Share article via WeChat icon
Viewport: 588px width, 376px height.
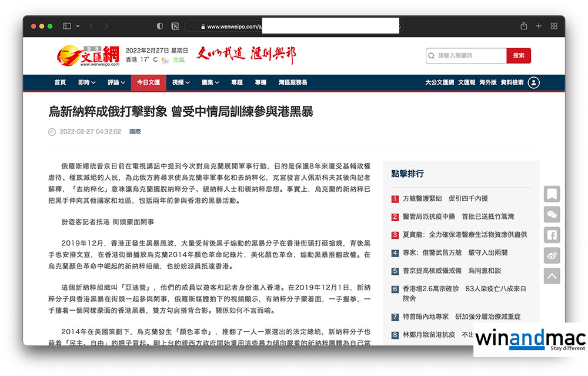tap(552, 214)
